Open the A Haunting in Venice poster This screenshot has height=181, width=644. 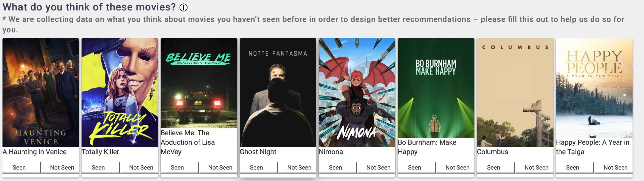41,93
